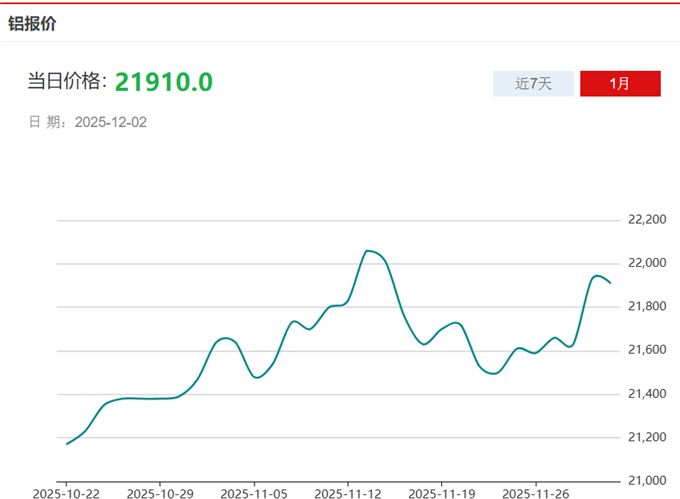Select the 2025-11-19 x-axis date
The width and height of the screenshot is (680, 499).
pyautogui.click(x=442, y=492)
